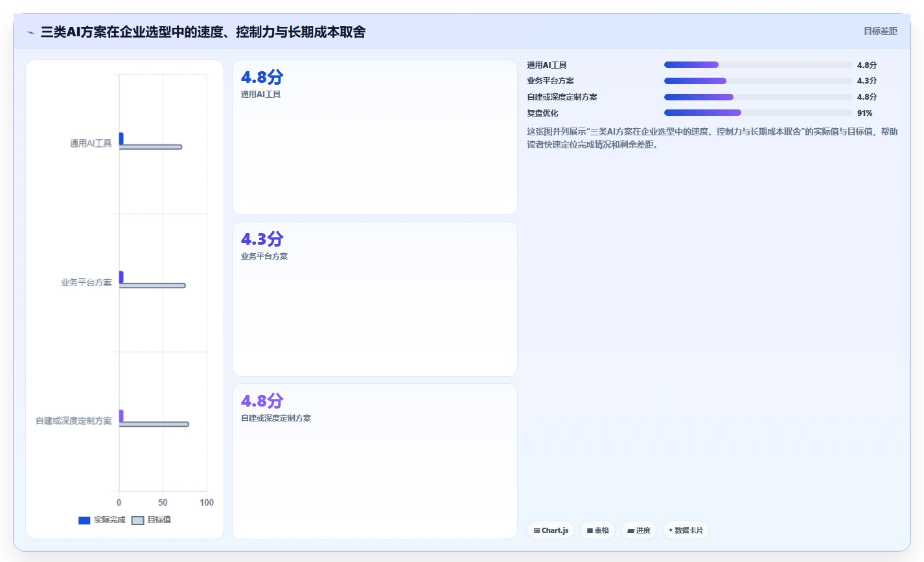This screenshot has height=562, width=924.
Task: Click the 目标差距 label in header
Action: (x=880, y=31)
